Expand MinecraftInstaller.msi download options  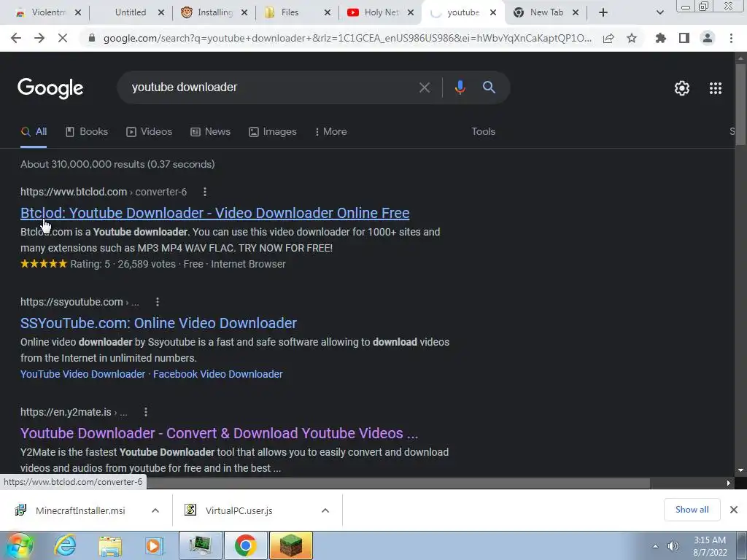coord(155,510)
